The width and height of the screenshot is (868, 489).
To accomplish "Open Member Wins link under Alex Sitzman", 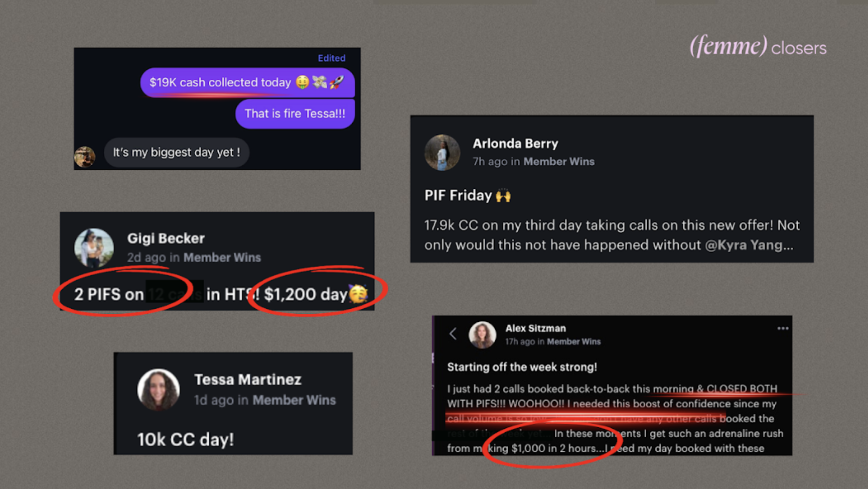I will tap(573, 341).
